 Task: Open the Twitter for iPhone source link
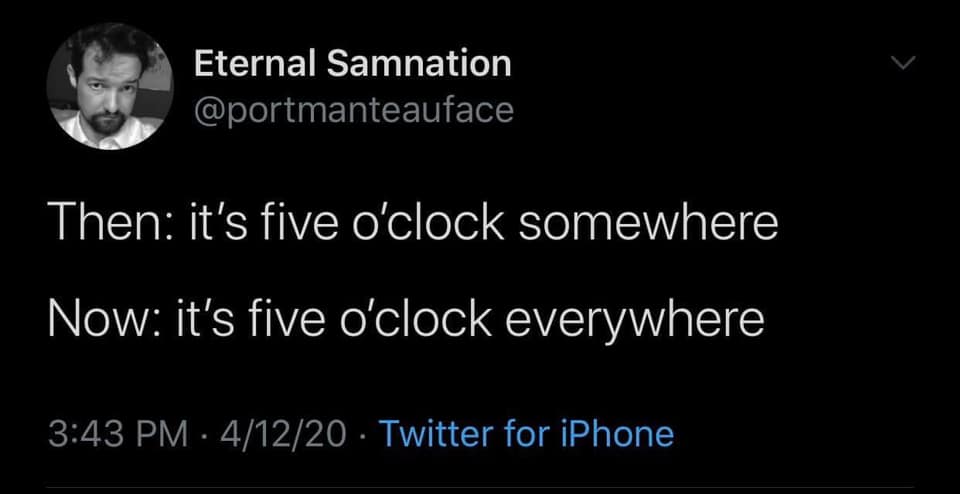tap(527, 434)
